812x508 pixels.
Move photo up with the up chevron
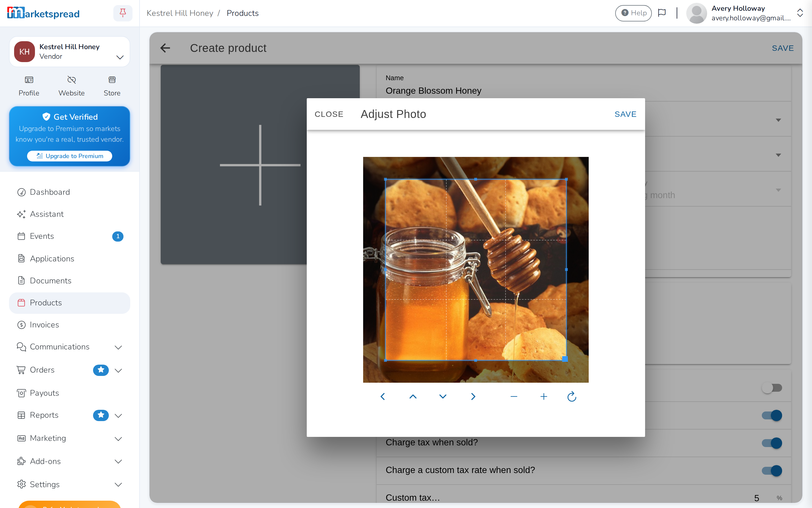413,397
